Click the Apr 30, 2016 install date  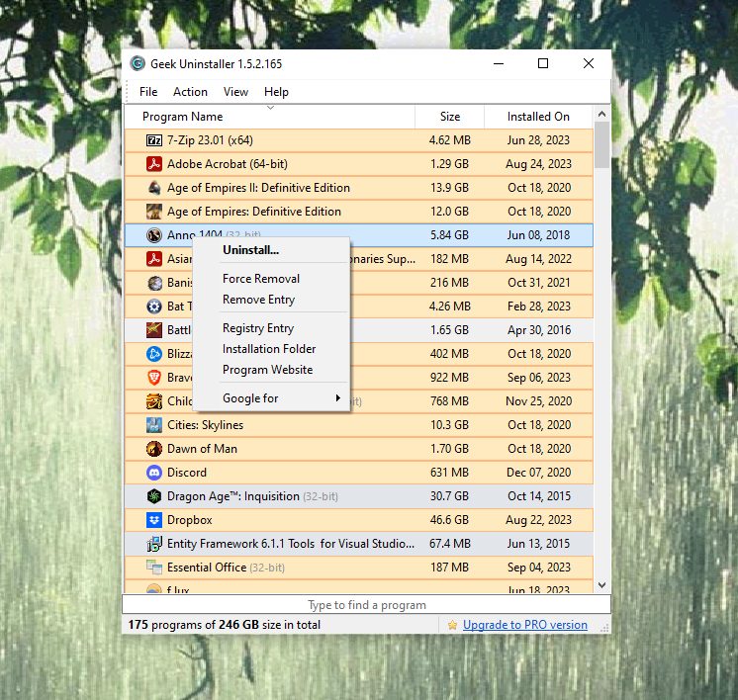[539, 330]
